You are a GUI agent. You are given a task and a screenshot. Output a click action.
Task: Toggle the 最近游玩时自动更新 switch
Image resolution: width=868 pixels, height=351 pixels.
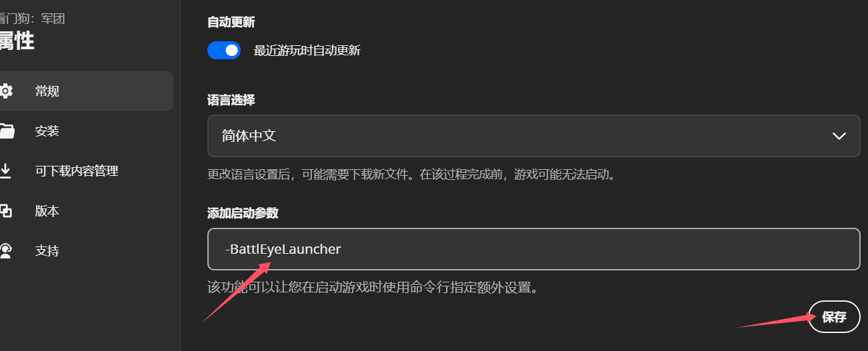coord(224,50)
